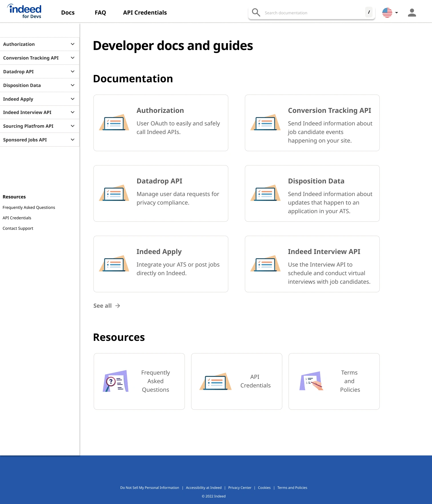
Task: Open the Indeed Apply card title
Action: click(x=159, y=252)
